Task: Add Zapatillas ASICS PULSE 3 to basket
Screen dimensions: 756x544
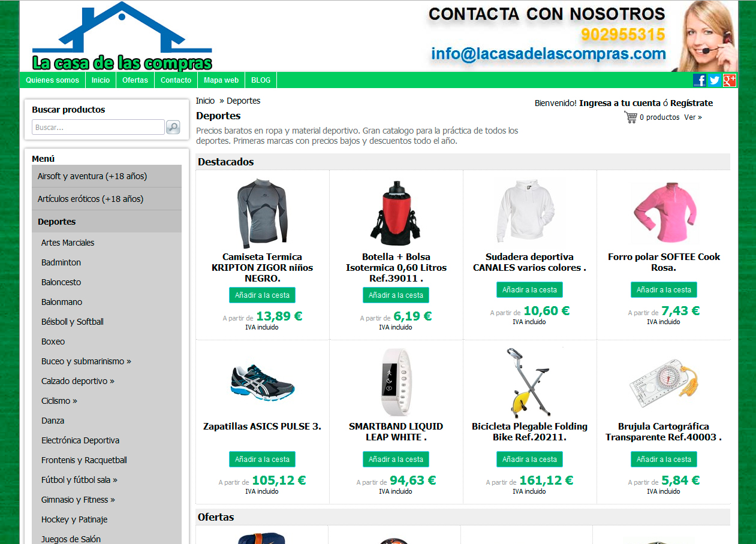Action: point(262,460)
